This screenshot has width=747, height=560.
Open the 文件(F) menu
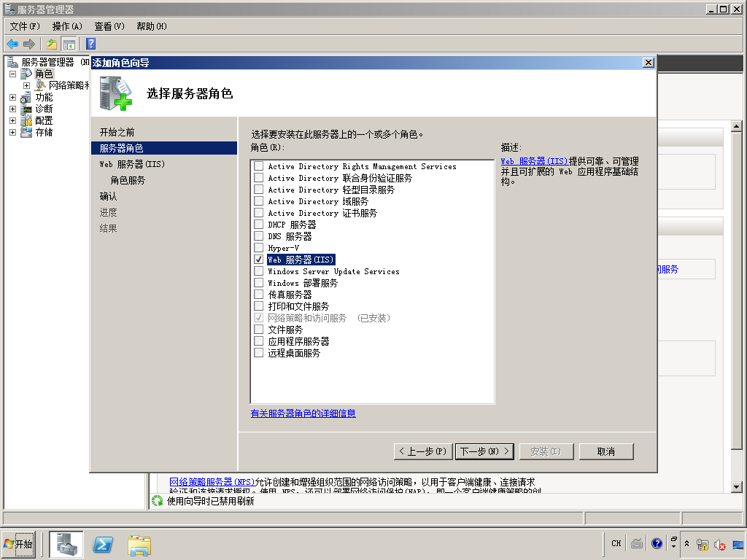click(25, 26)
